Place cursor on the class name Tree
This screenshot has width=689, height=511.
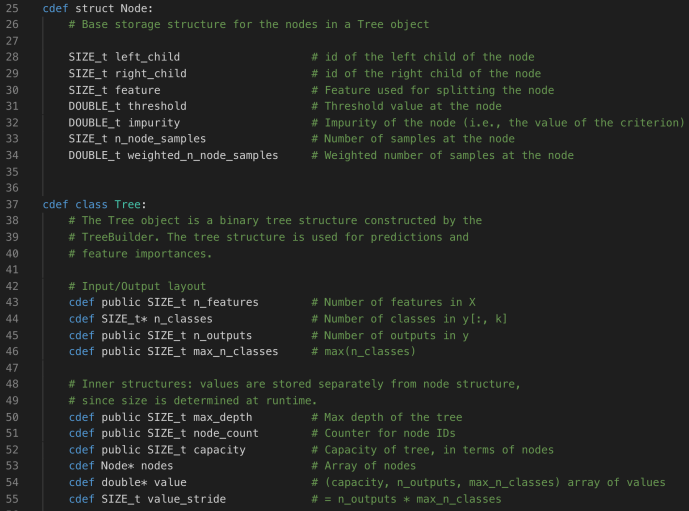click(x=127, y=204)
